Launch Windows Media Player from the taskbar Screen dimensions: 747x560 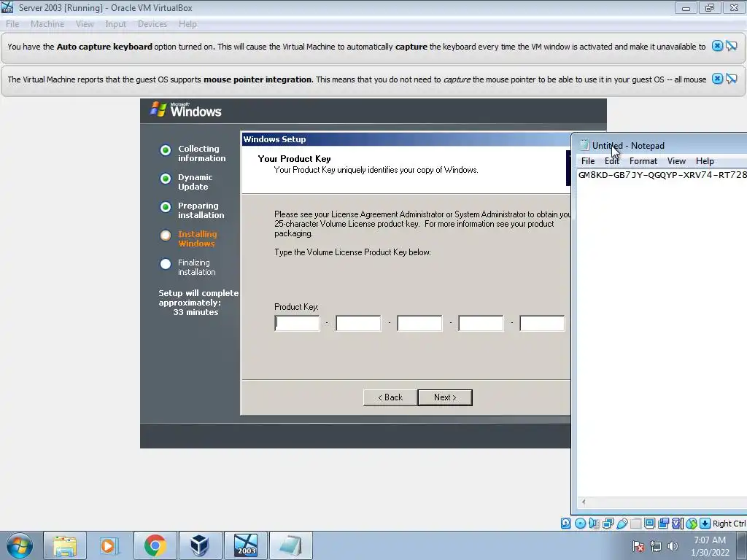click(x=109, y=545)
